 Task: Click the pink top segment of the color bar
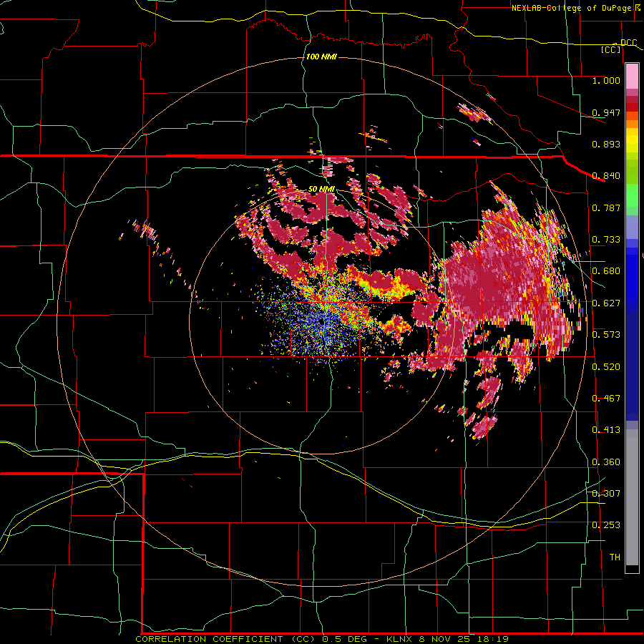point(632,77)
